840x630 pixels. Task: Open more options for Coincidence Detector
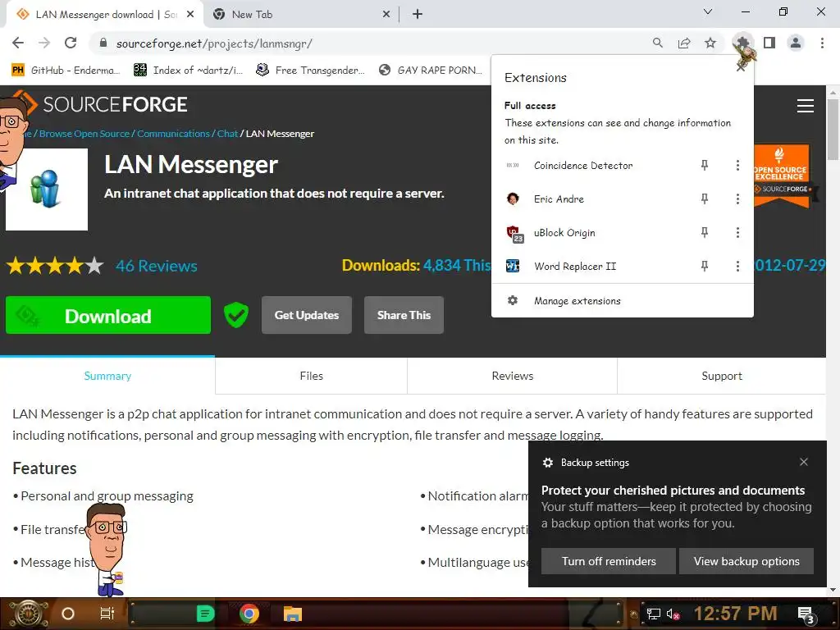pos(737,166)
